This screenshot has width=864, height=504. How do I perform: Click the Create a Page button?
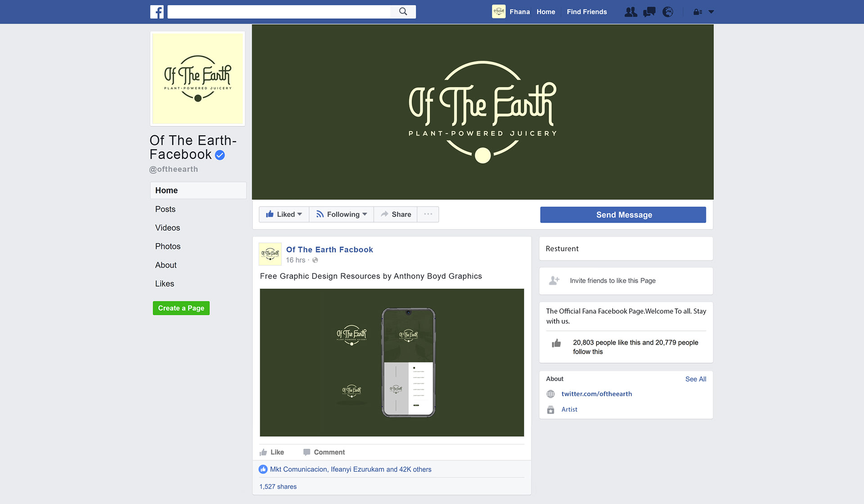[x=181, y=308]
